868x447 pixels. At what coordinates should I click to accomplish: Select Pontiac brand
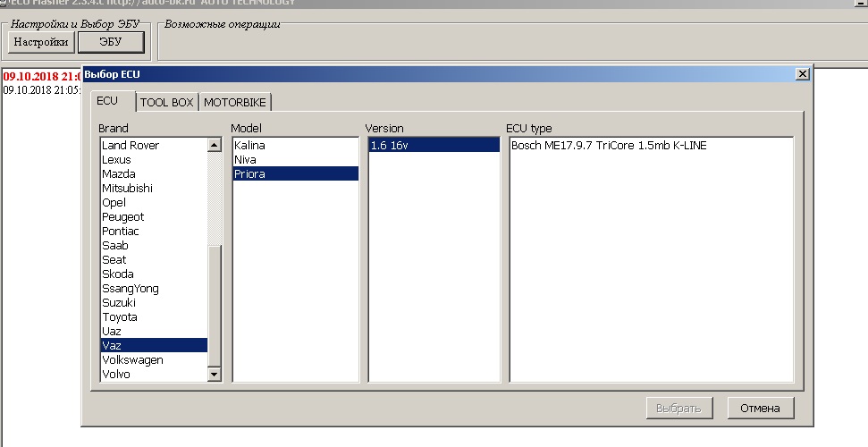pos(154,231)
